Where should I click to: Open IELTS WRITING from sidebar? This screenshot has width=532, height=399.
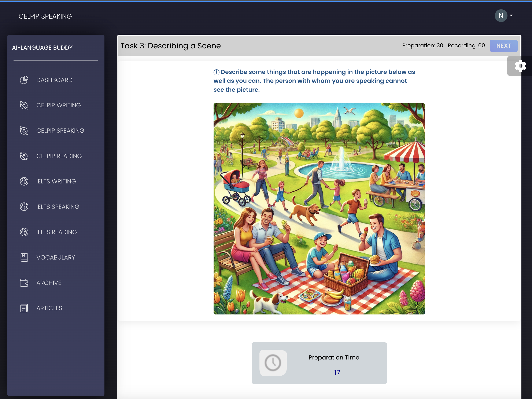[x=56, y=181]
